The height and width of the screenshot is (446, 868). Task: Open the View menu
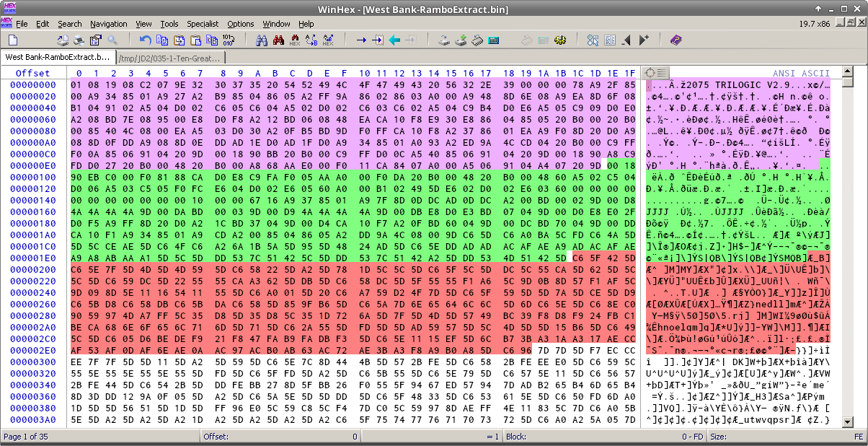click(x=143, y=24)
